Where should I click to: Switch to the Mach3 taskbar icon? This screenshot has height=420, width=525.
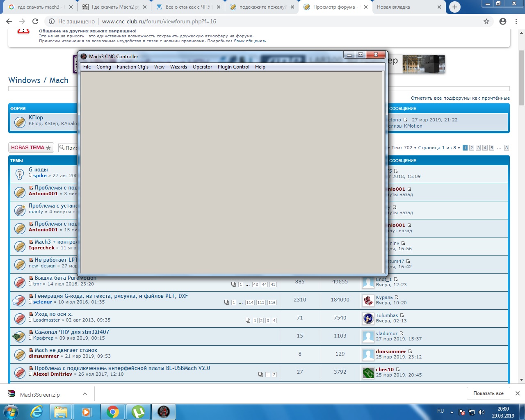(x=164, y=412)
